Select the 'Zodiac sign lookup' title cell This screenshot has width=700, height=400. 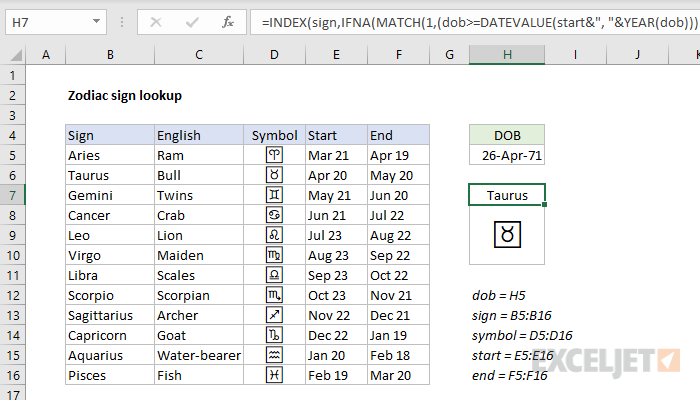pyautogui.click(x=125, y=95)
